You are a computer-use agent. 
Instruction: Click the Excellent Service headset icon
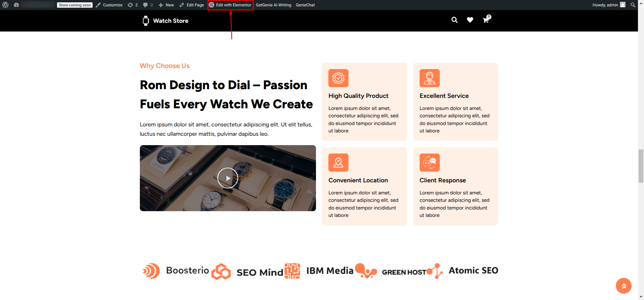[x=430, y=78]
